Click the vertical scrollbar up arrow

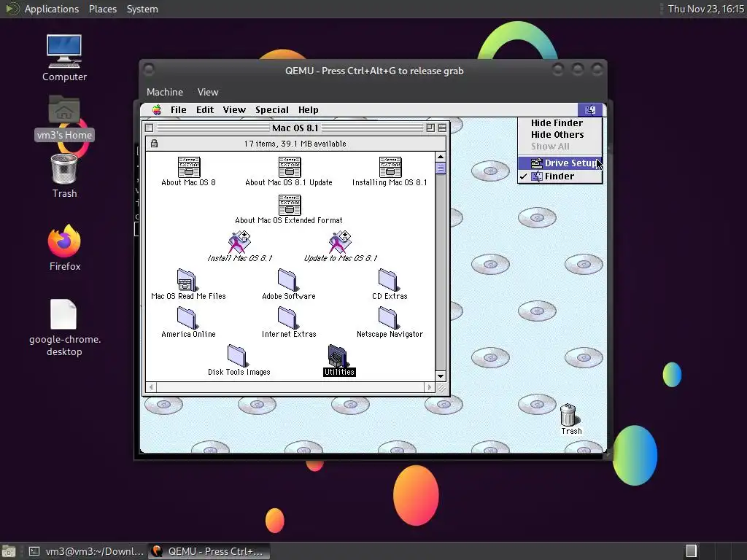coord(440,157)
